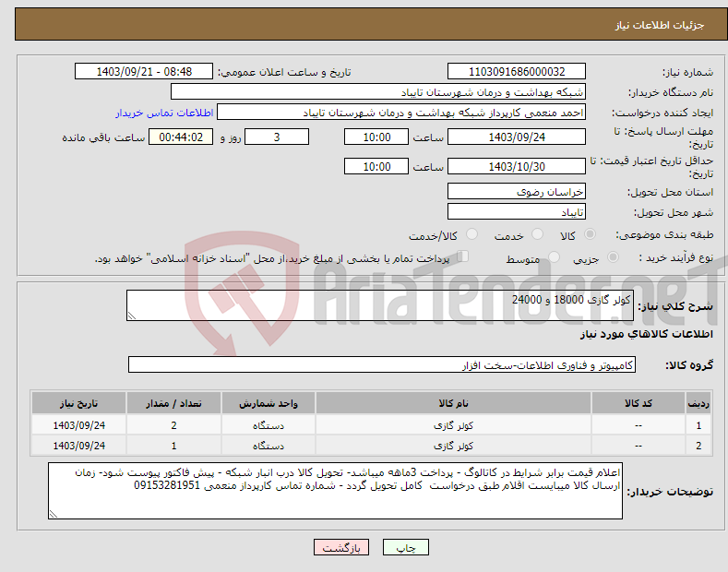Click the price validity date 1403/10/30 field
The image size is (728, 572).
(517, 166)
